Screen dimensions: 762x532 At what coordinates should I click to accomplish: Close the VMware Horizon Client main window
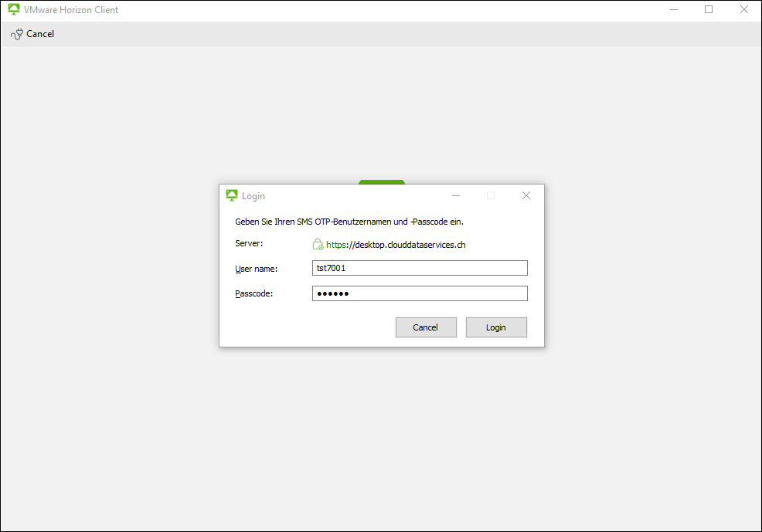(743, 10)
